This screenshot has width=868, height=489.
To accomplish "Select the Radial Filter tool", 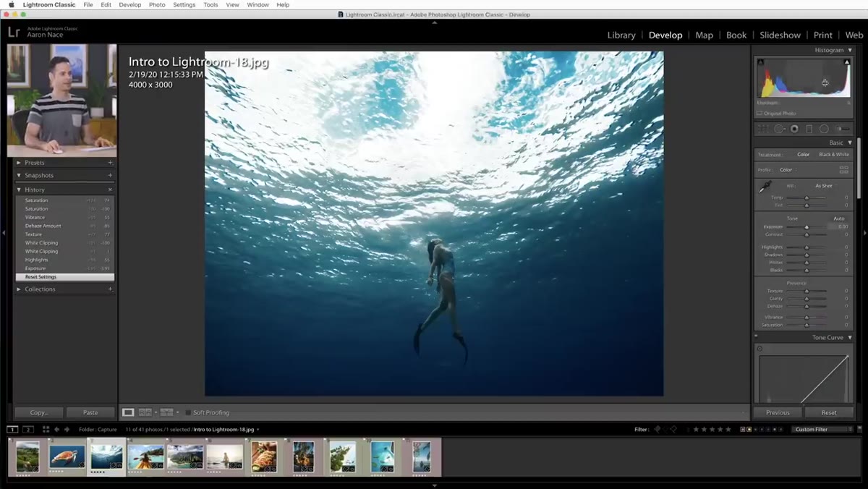I will click(824, 129).
